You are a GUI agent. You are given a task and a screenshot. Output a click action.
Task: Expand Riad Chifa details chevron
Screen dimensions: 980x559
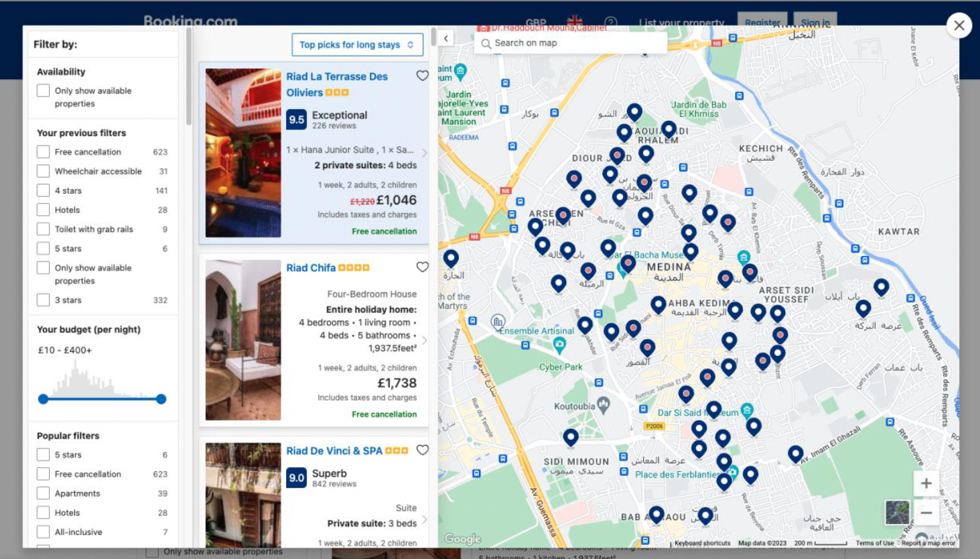click(424, 340)
